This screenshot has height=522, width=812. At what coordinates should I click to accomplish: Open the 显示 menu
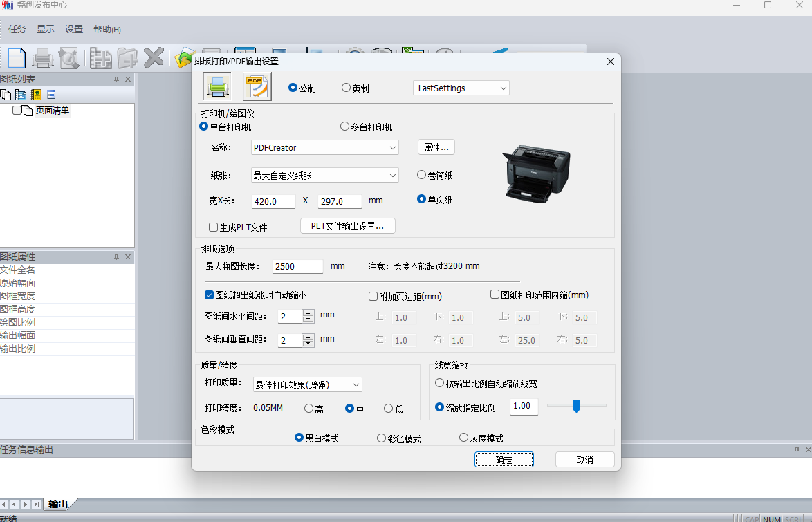[46, 30]
